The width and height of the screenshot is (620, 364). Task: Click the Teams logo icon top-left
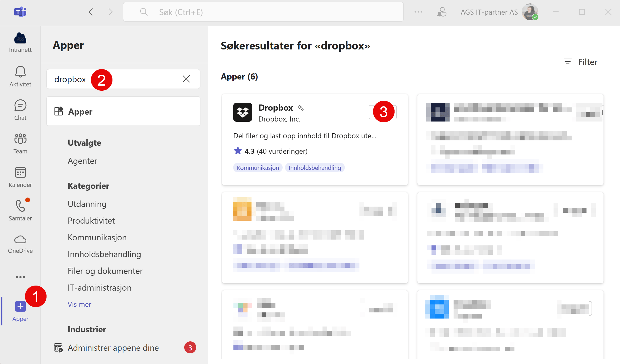click(x=20, y=12)
